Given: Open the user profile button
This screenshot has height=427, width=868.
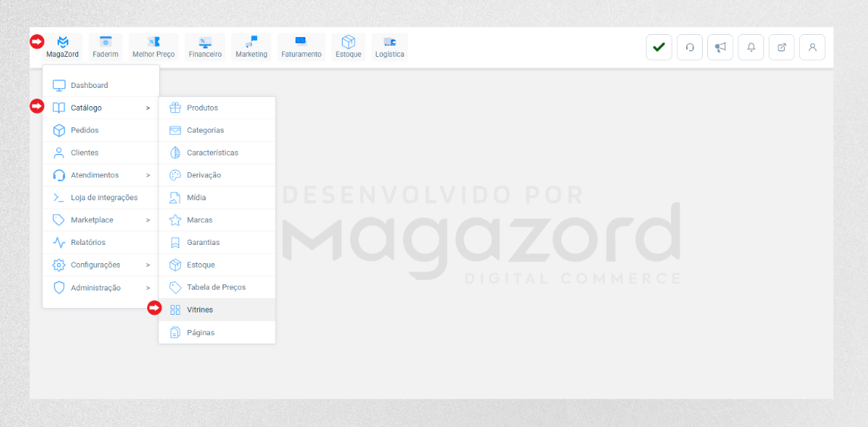Looking at the screenshot, I should pos(813,47).
